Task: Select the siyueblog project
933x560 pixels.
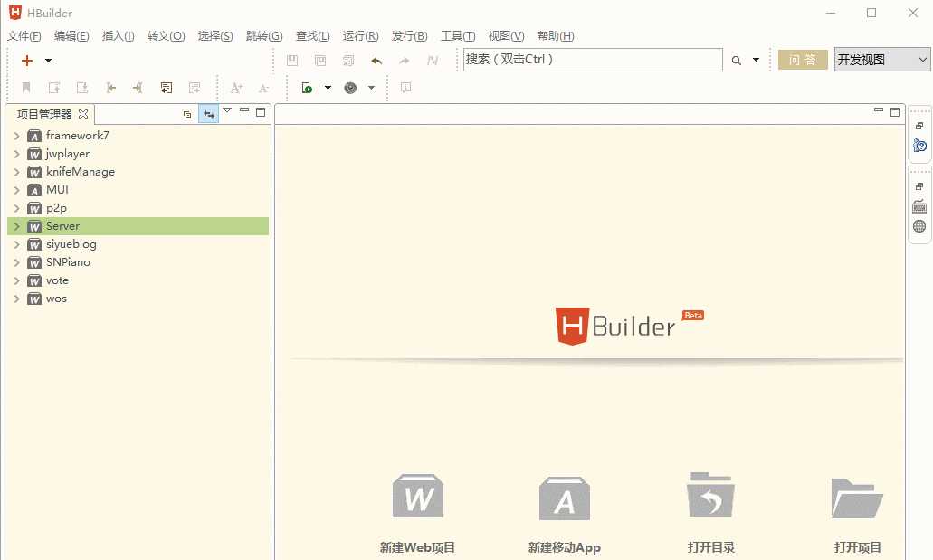Action: tap(71, 244)
